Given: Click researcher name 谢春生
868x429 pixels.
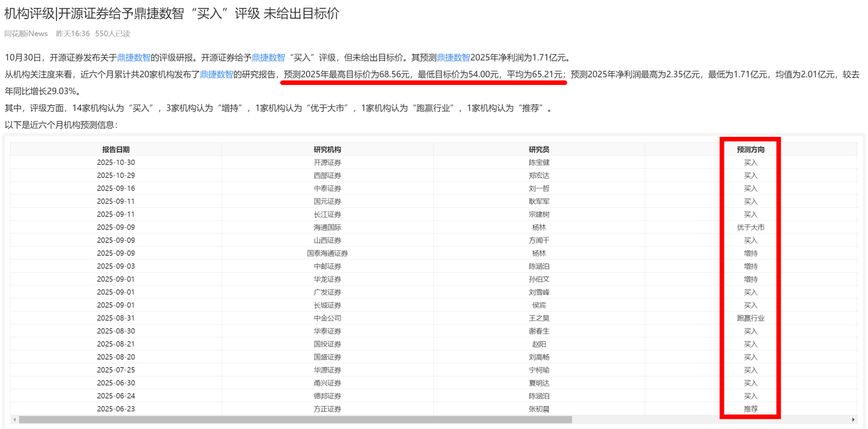Looking at the screenshot, I should coord(539,331).
